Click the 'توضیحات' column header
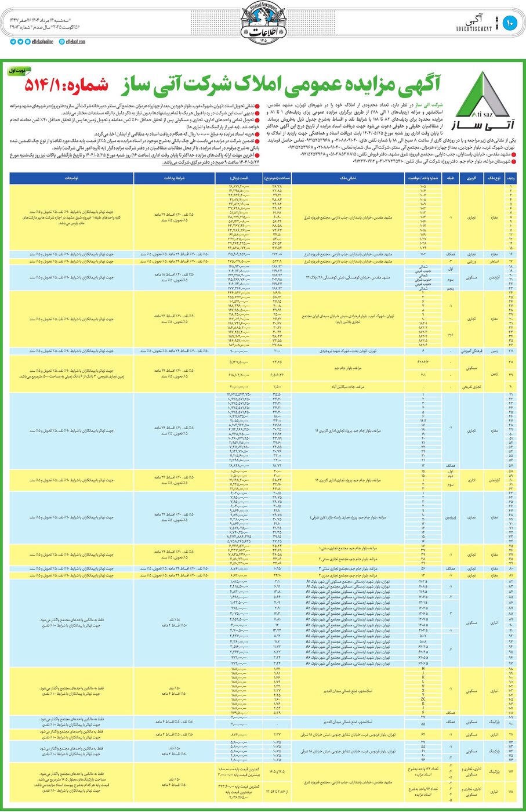 coord(71,179)
